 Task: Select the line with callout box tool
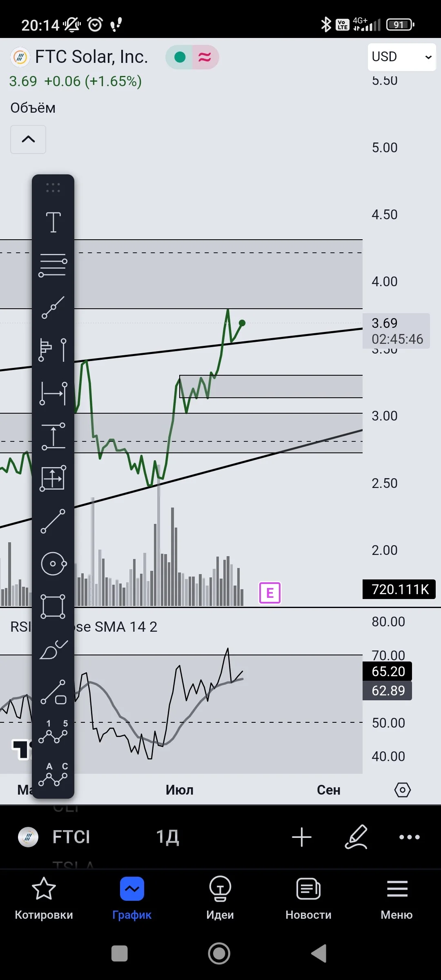[x=53, y=692]
